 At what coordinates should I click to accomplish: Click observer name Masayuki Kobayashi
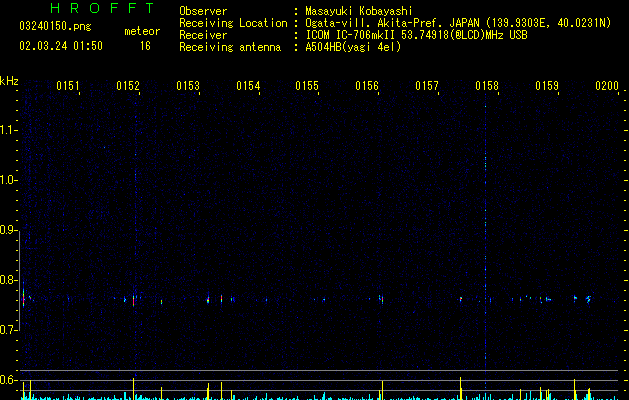point(359,11)
